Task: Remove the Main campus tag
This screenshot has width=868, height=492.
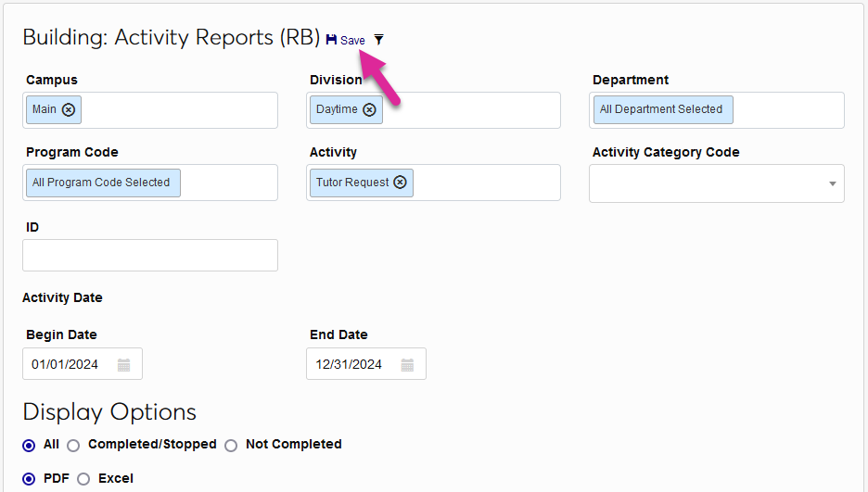Action: coord(69,109)
